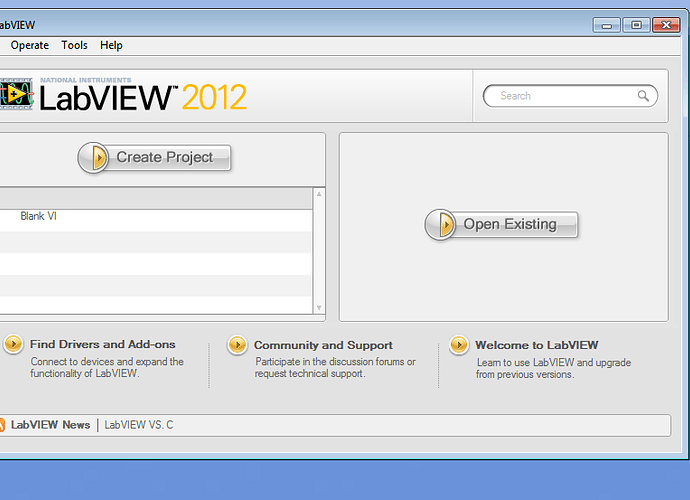Click the Community and Support arrow icon
This screenshot has width=690, height=500.
(237, 345)
